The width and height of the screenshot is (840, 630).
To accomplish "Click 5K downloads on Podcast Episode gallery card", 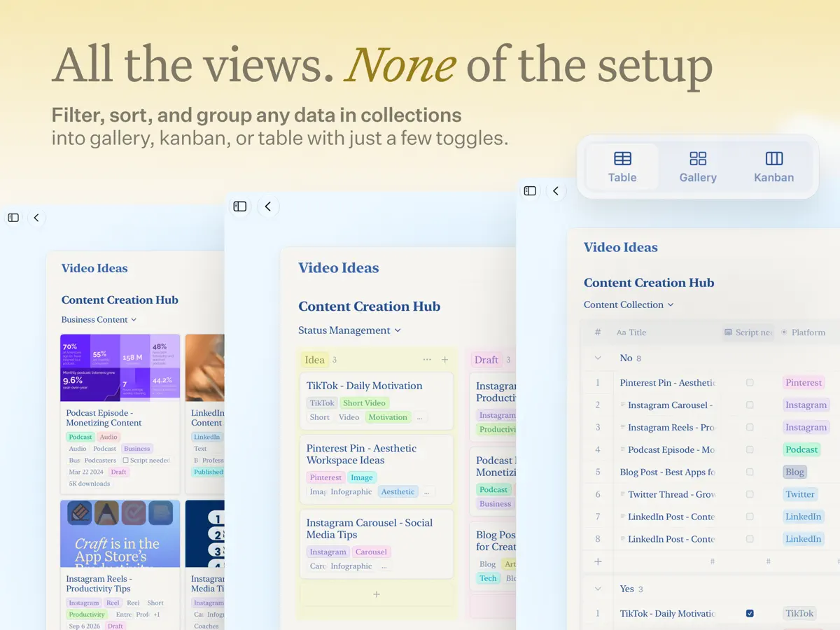I will 90,484.
